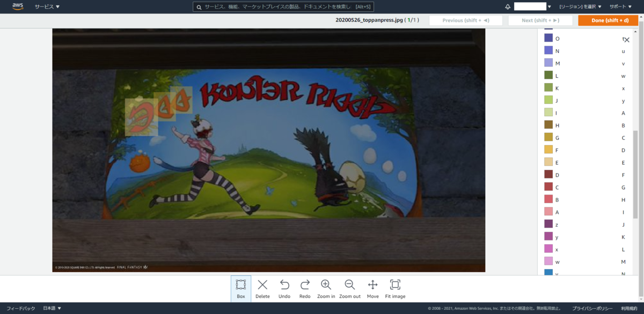This screenshot has height=314, width=644.
Task: Select the coral red swatch of label B
Action: [548, 199]
